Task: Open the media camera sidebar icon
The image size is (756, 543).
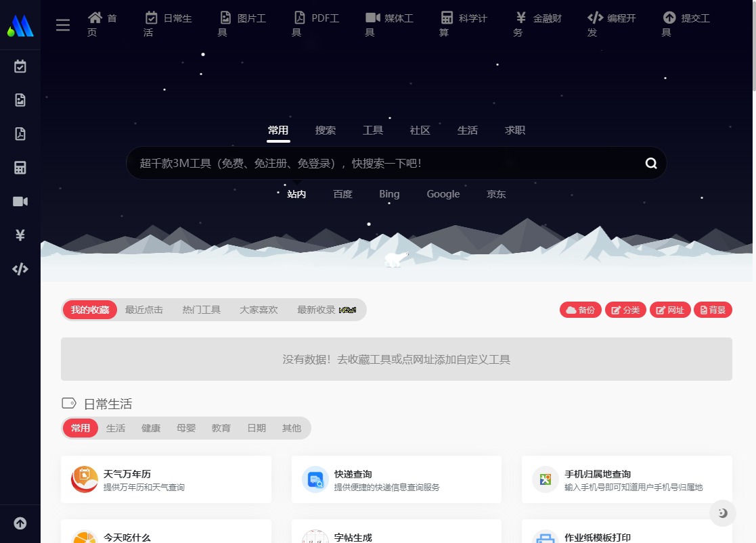Action: tap(20, 202)
